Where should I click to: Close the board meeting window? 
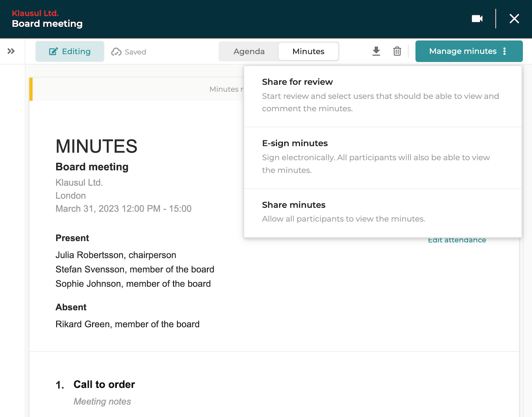(514, 19)
